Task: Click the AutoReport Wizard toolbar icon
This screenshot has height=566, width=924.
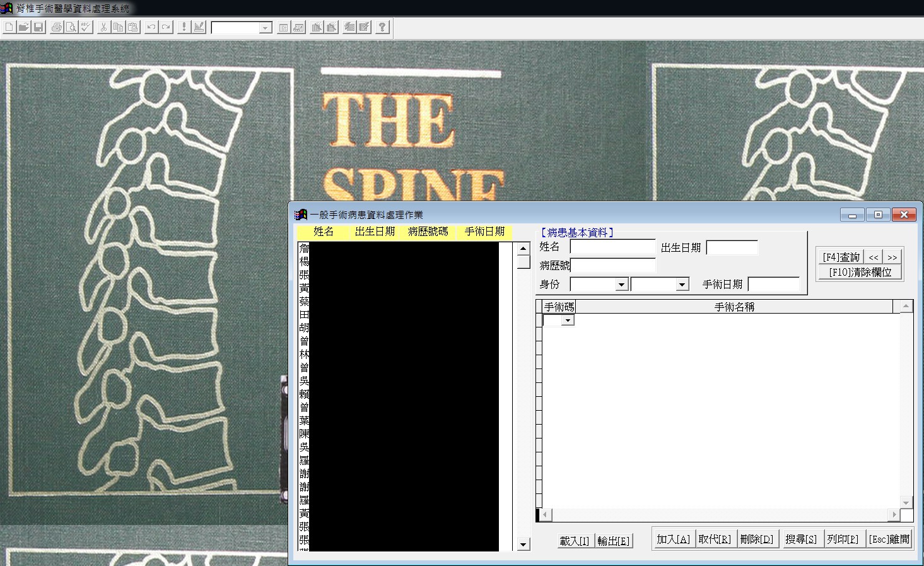Action: click(364, 27)
